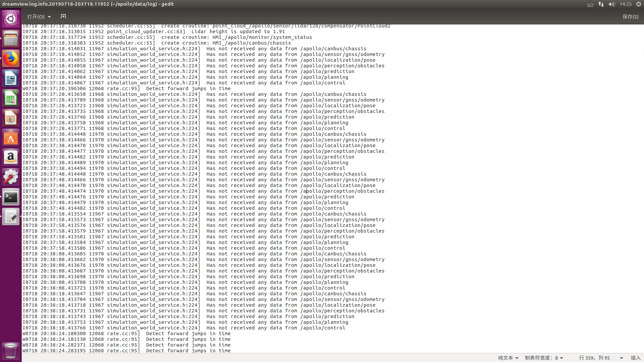Click the 保存(S) save button

630,16
